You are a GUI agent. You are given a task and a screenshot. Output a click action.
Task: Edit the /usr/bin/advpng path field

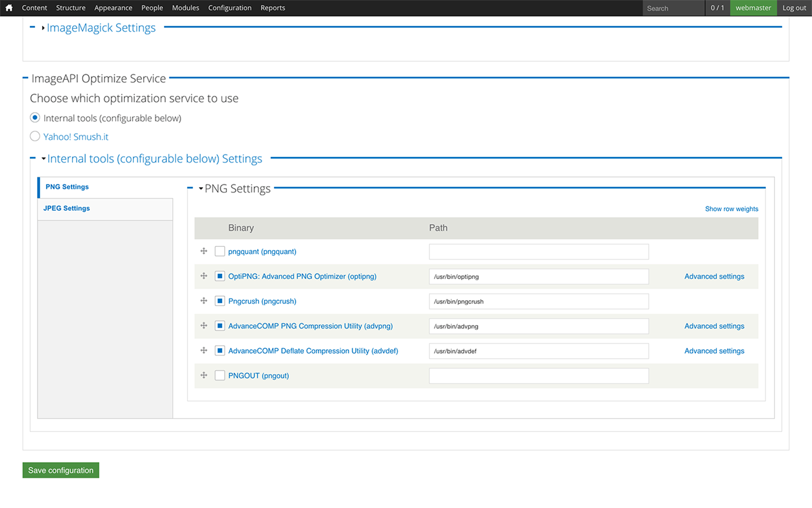tap(539, 326)
